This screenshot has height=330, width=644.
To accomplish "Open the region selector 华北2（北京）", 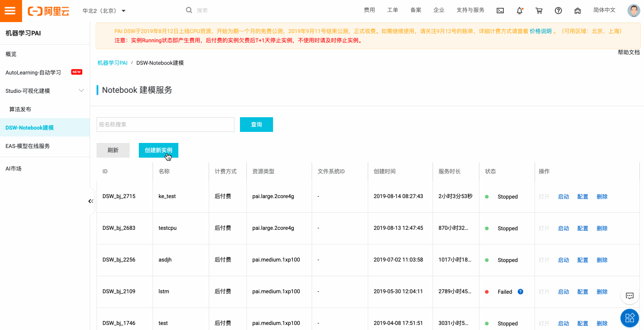I will pos(104,11).
